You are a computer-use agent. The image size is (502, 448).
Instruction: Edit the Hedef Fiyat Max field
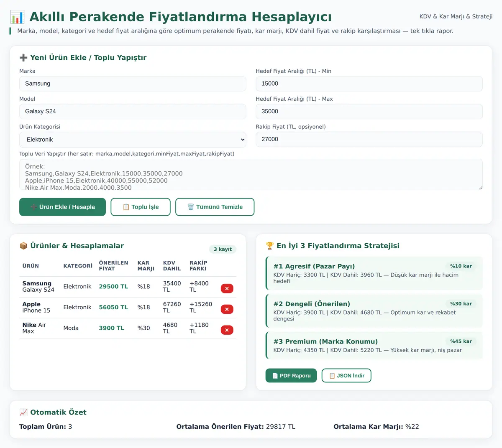(x=369, y=112)
